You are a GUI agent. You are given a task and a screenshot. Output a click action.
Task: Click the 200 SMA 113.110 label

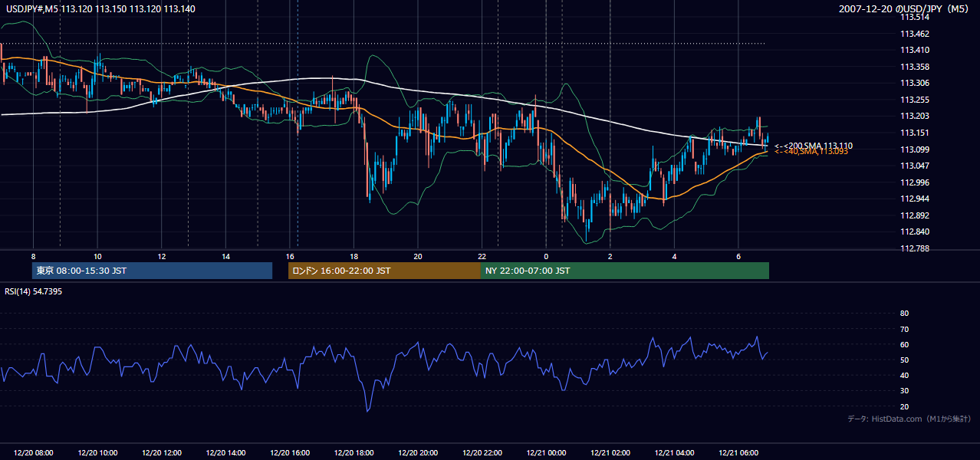point(814,146)
